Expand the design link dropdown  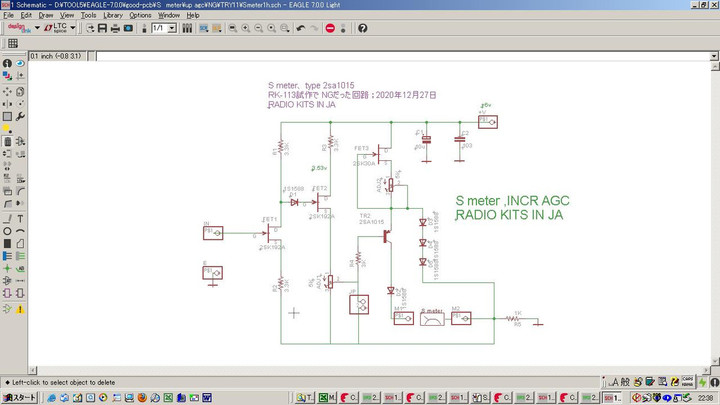[36, 28]
